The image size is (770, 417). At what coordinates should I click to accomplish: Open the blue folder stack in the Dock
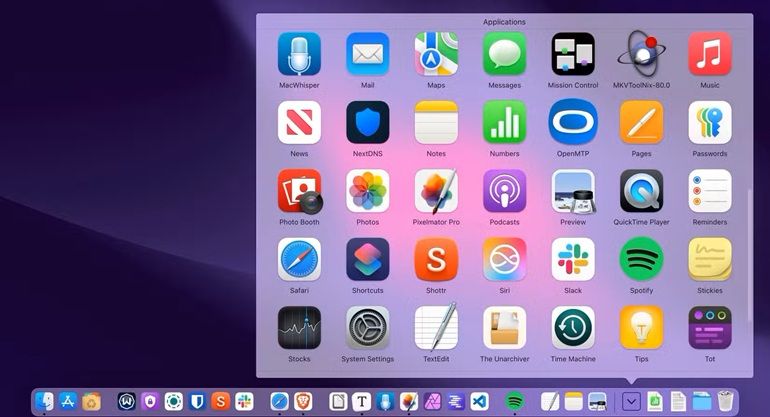702,401
